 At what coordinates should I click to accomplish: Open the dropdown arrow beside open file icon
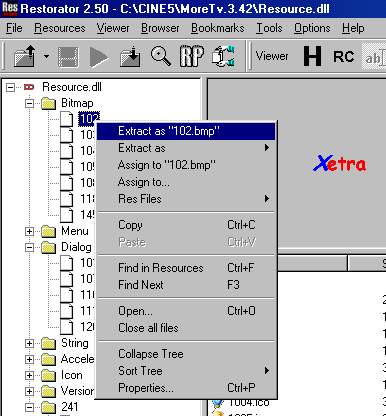coord(46,56)
